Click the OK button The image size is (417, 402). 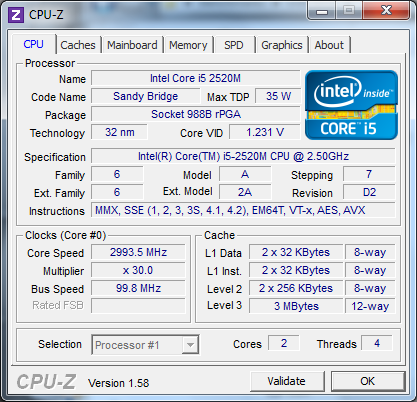point(367,381)
